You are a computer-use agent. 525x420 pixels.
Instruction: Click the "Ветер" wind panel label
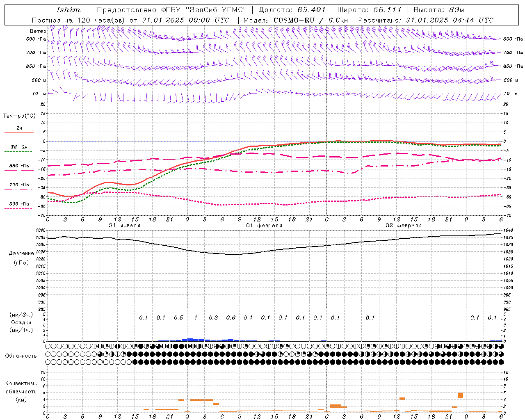tap(38, 31)
